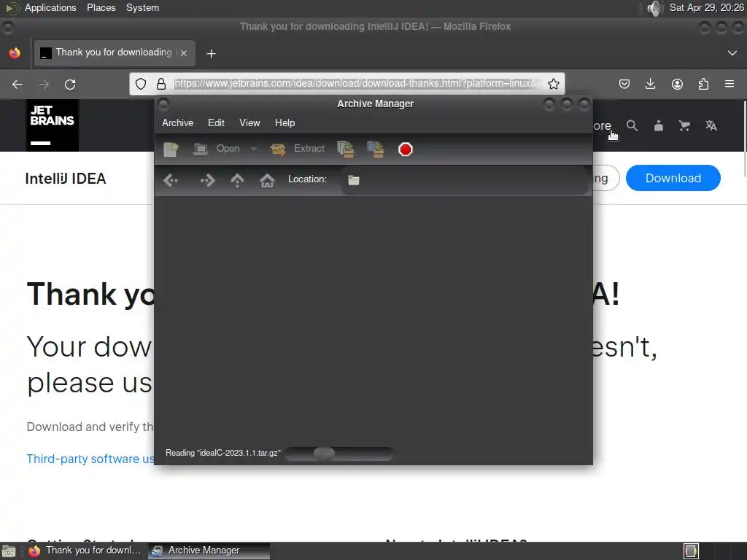
Task: Click the JetBrains site search icon
Action: pyautogui.click(x=632, y=125)
